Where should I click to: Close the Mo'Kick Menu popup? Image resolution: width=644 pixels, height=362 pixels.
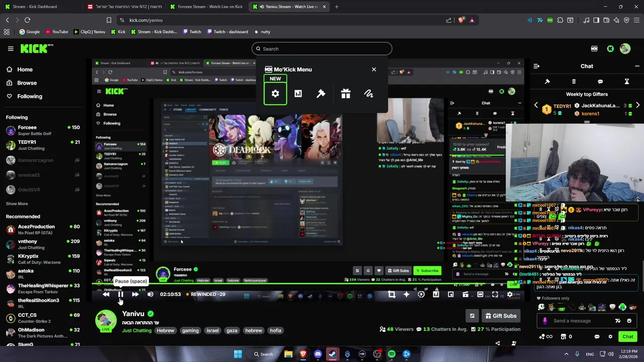pyautogui.click(x=374, y=69)
